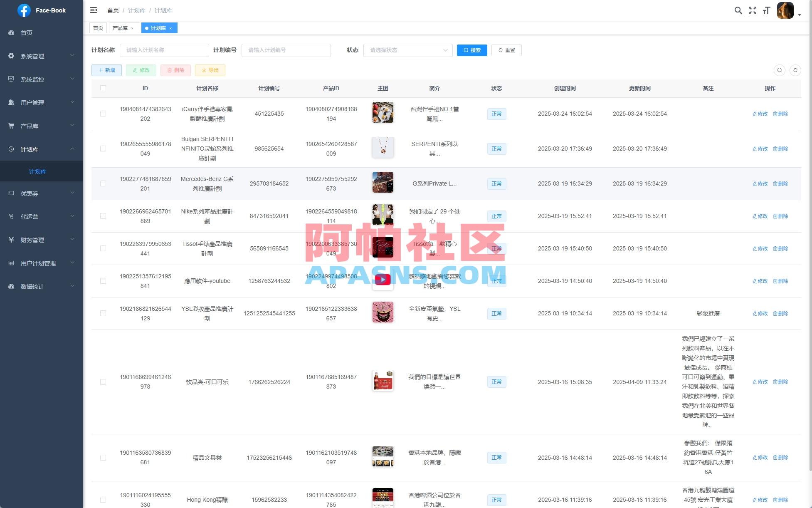Open the font size setting icon
Image resolution: width=812 pixels, height=508 pixels.
click(766, 10)
